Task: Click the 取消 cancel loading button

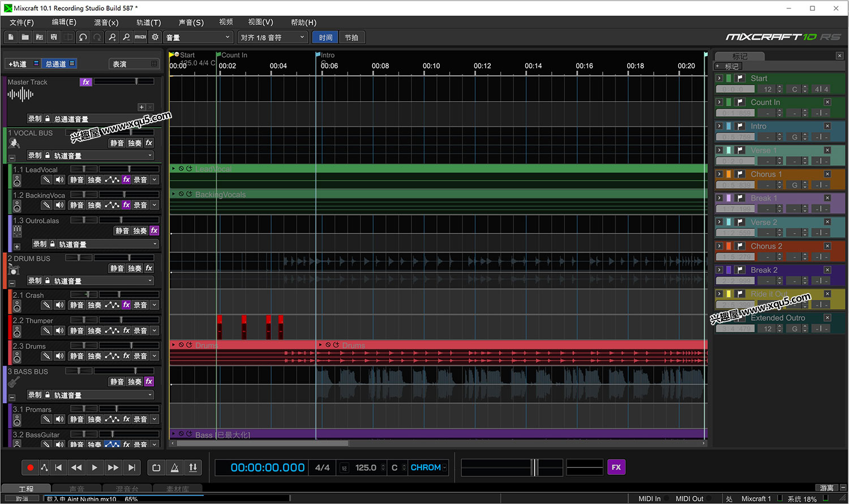Action: click(x=22, y=499)
